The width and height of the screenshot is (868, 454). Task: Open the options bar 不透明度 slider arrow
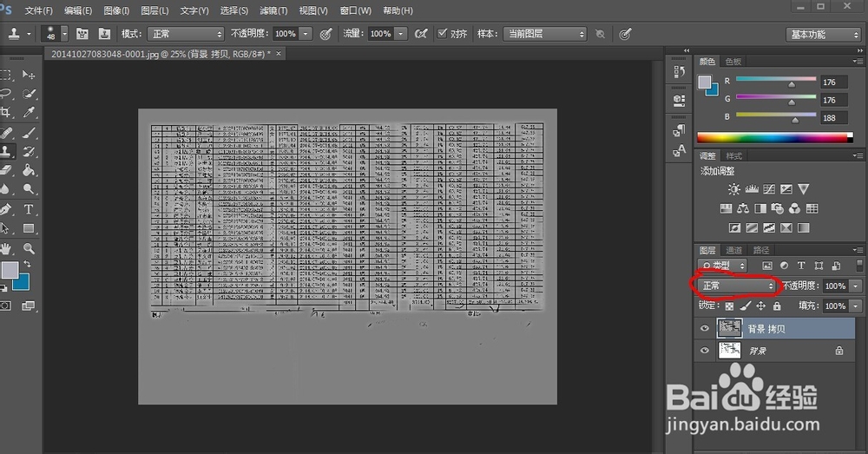click(306, 34)
